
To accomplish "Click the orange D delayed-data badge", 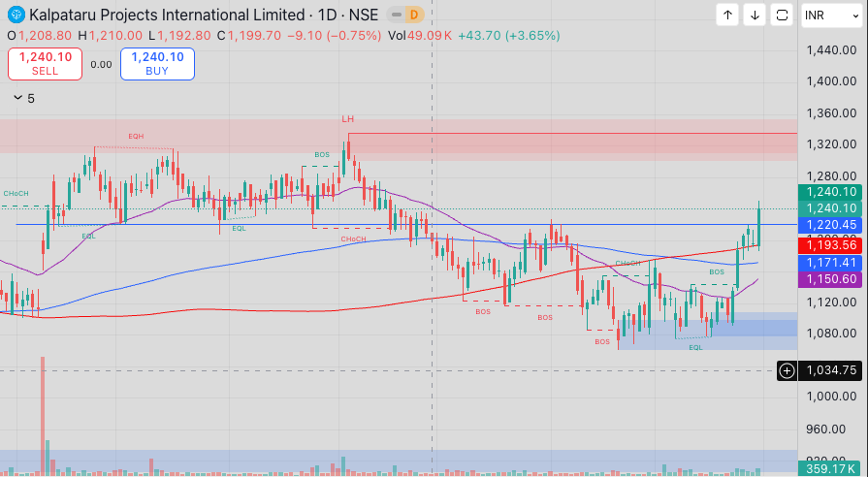I will [413, 15].
